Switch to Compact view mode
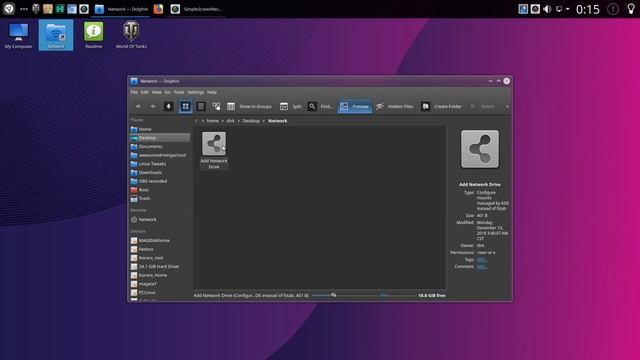The width and height of the screenshot is (640, 360). [201, 107]
